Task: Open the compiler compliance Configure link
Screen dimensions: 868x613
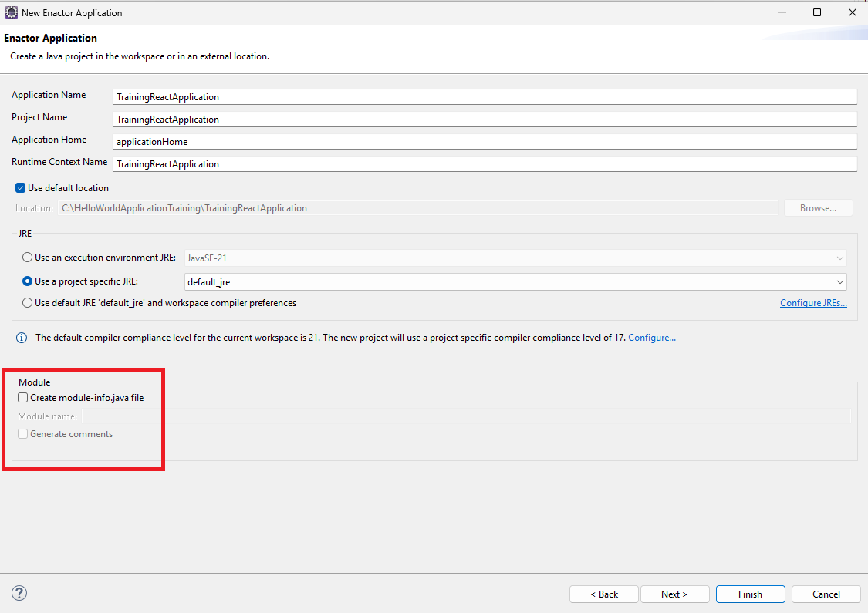Action: pyautogui.click(x=652, y=338)
